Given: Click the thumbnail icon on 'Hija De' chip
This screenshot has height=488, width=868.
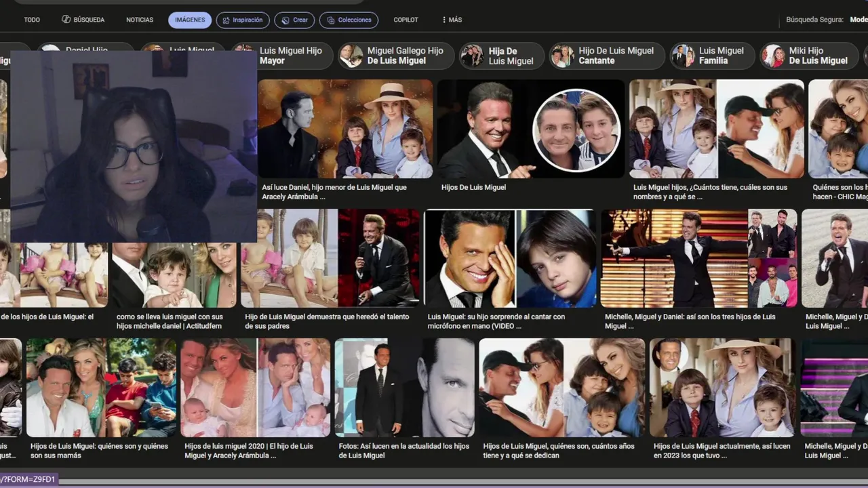Looking at the screenshot, I should click(x=472, y=56).
